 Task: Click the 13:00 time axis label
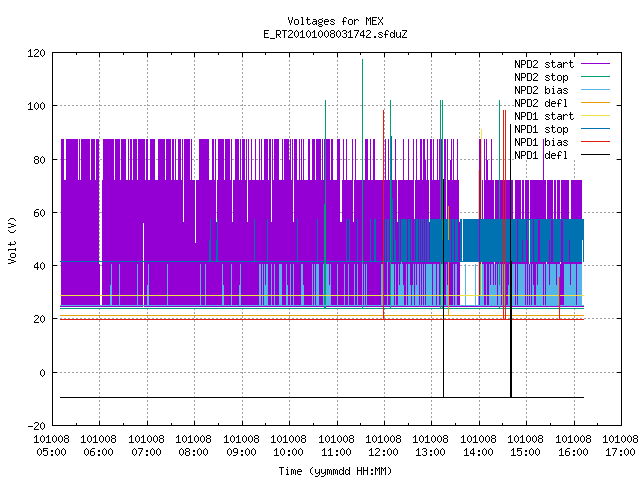[x=430, y=453]
